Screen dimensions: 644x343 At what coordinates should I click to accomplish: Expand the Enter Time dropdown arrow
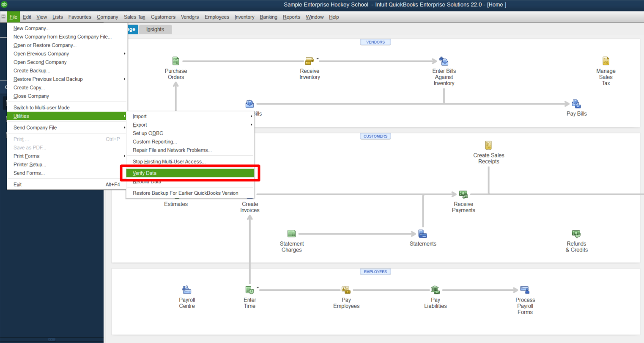pyautogui.click(x=258, y=288)
